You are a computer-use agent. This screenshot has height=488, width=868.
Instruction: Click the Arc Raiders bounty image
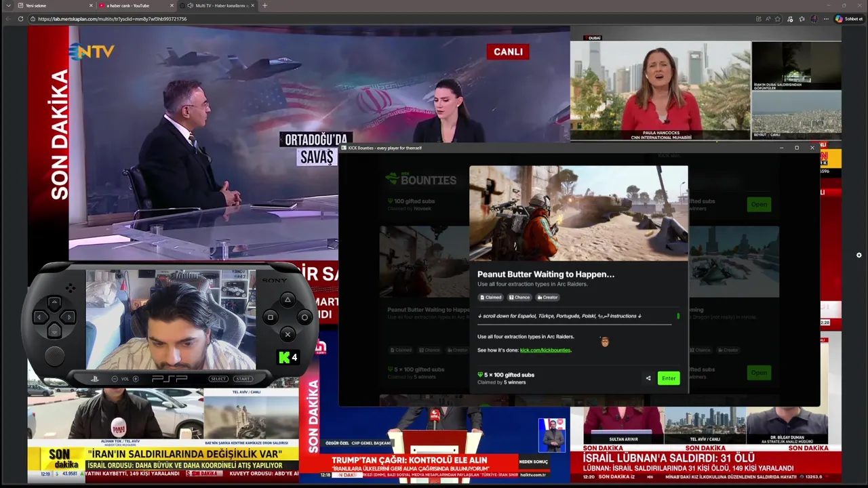(x=578, y=213)
